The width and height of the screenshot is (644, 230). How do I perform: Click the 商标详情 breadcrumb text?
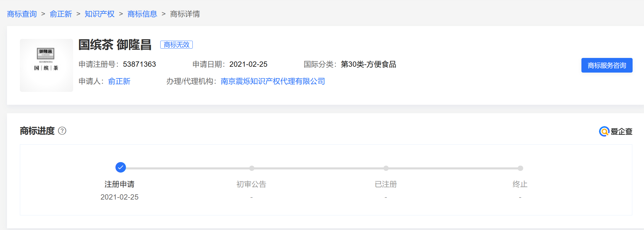pyautogui.click(x=185, y=14)
